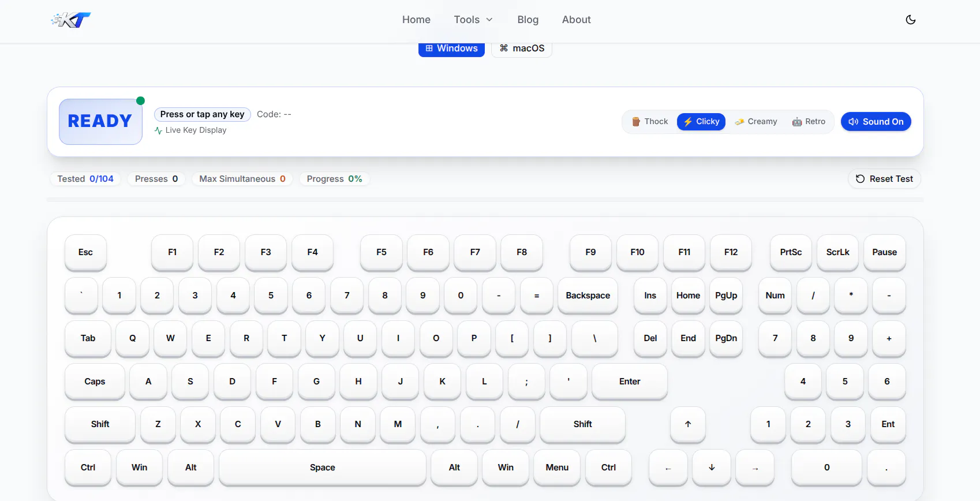Image resolution: width=980 pixels, height=501 pixels.
Task: Click the M key
Action: tap(398, 424)
